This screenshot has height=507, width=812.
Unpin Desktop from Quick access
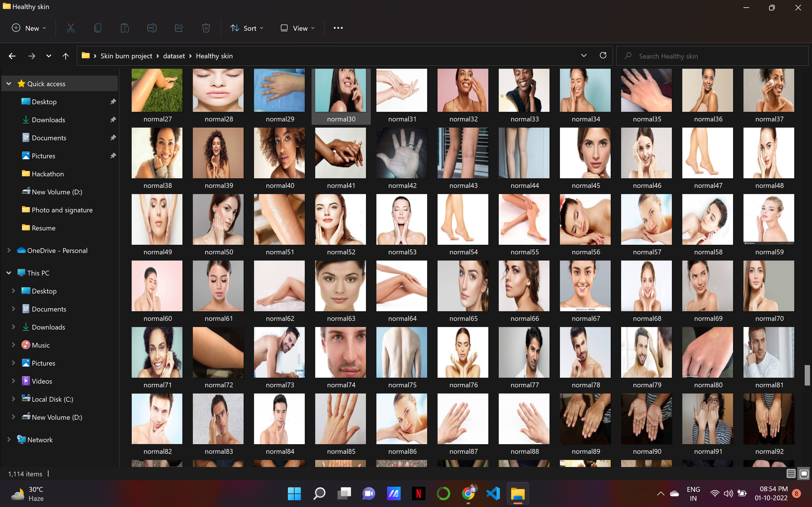[x=113, y=102]
